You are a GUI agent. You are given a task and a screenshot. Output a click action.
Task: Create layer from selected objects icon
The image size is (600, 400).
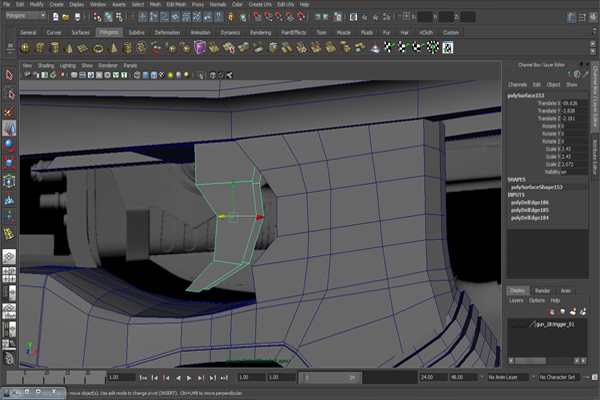[583, 312]
